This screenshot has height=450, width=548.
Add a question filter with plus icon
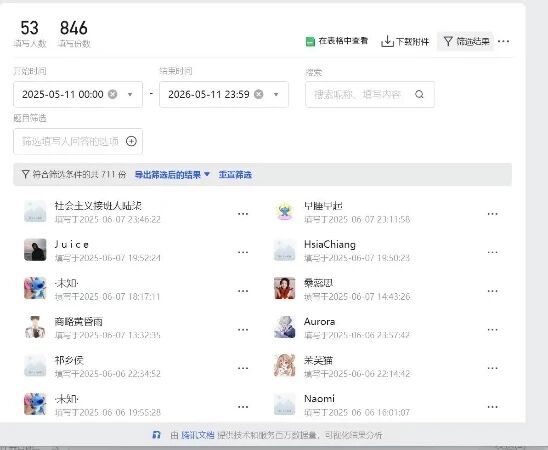pos(131,141)
